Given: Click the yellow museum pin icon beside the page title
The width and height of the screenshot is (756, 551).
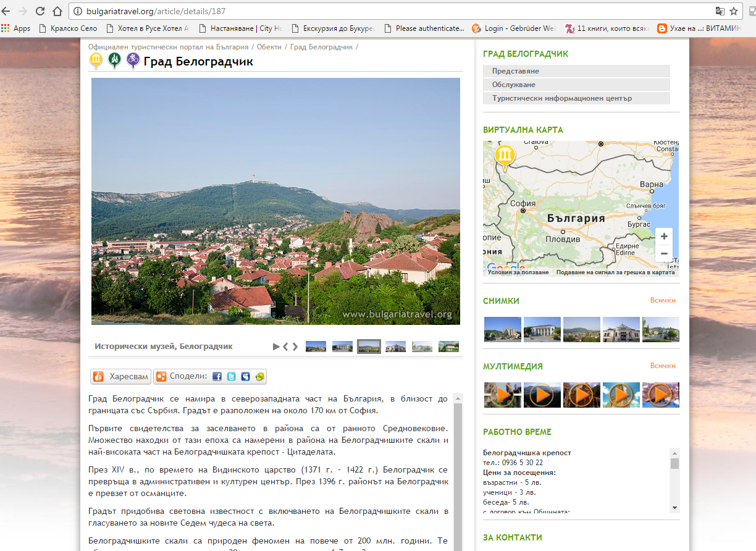Looking at the screenshot, I should tap(96, 60).
